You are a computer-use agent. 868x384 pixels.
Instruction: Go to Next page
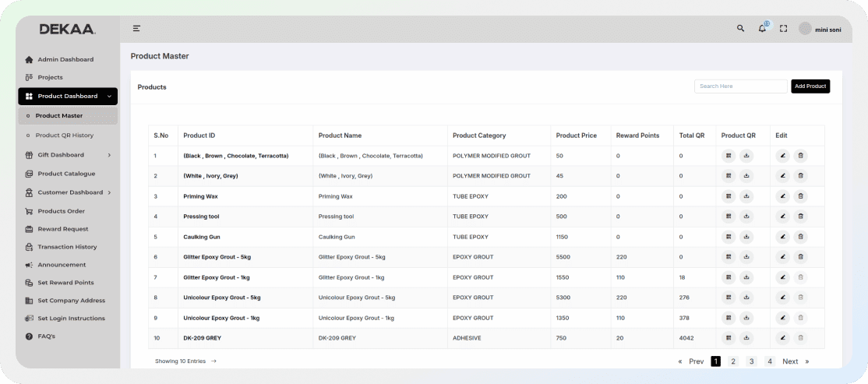790,361
